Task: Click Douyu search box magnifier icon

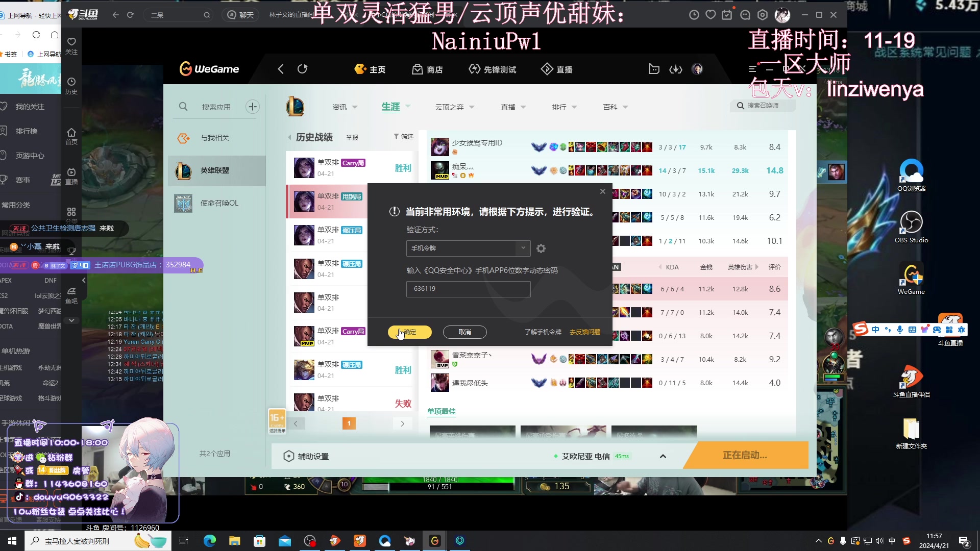Action: point(207,15)
